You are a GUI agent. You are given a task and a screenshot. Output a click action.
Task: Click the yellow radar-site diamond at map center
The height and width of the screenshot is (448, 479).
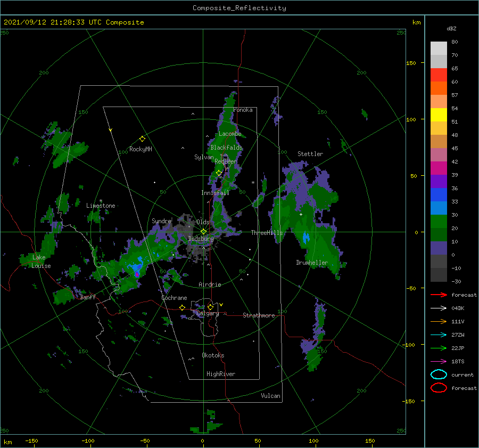coord(203,232)
